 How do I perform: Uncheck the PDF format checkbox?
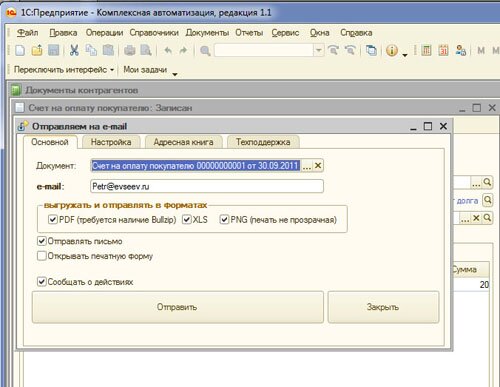click(53, 219)
